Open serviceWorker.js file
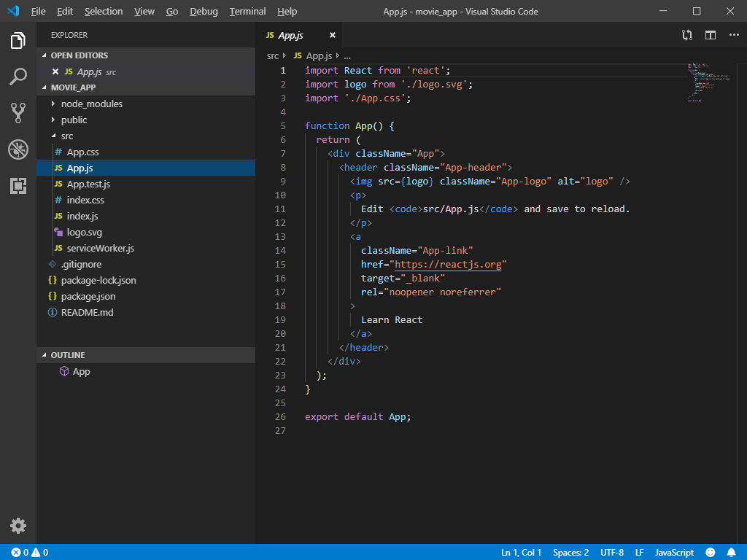Viewport: 747px width, 560px height. pos(146,248)
